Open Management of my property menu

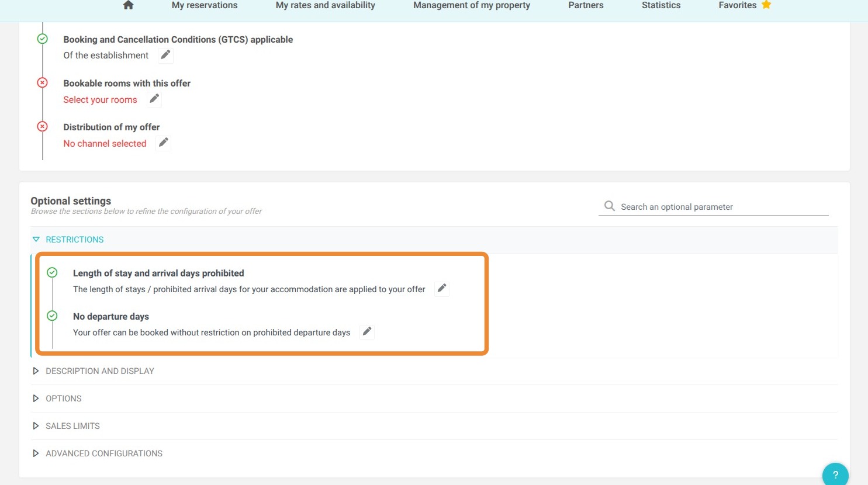coord(472,5)
